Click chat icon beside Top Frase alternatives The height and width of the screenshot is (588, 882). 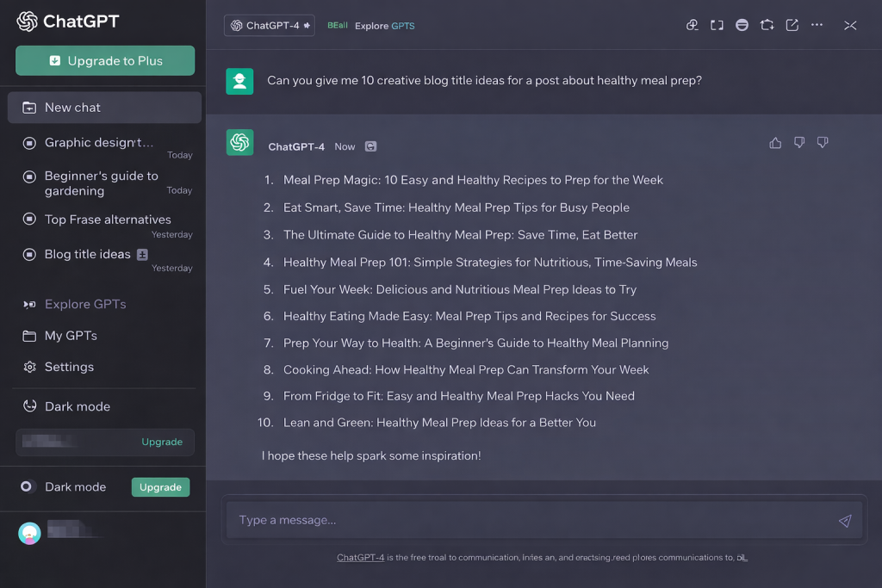tap(29, 220)
